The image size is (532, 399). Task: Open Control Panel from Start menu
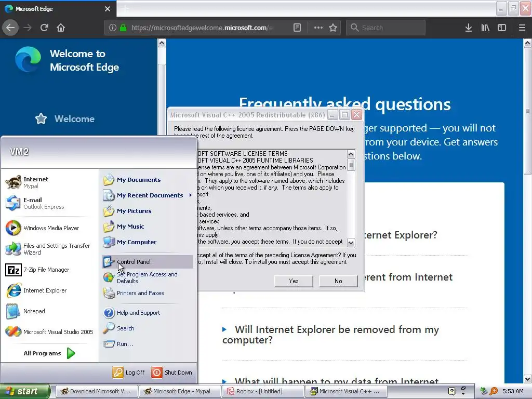[x=148, y=262]
